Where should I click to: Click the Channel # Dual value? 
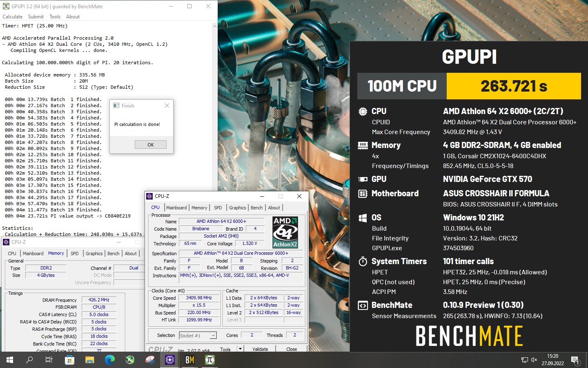130,268
